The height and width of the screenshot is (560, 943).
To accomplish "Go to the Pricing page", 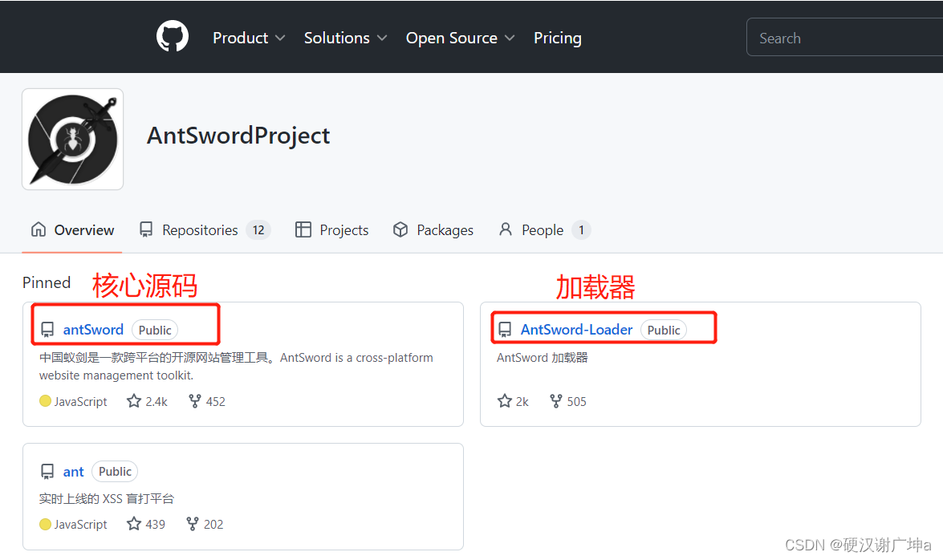I will 558,38.
